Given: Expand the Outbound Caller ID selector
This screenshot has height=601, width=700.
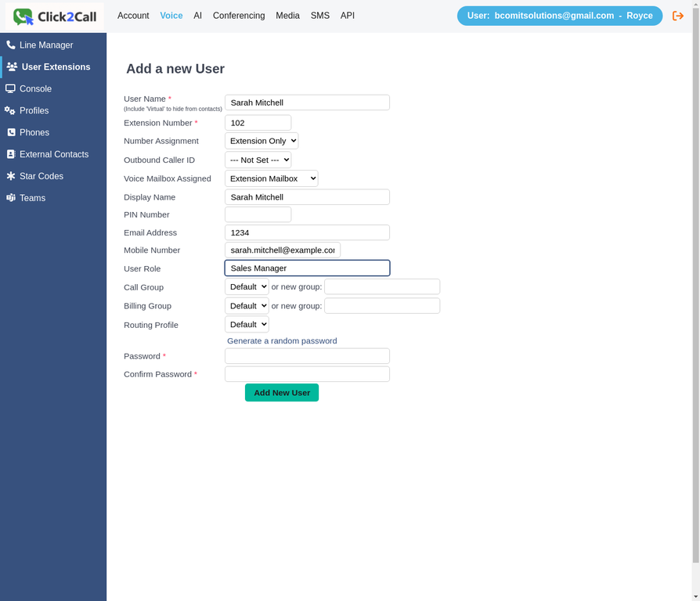Looking at the screenshot, I should coord(258,160).
